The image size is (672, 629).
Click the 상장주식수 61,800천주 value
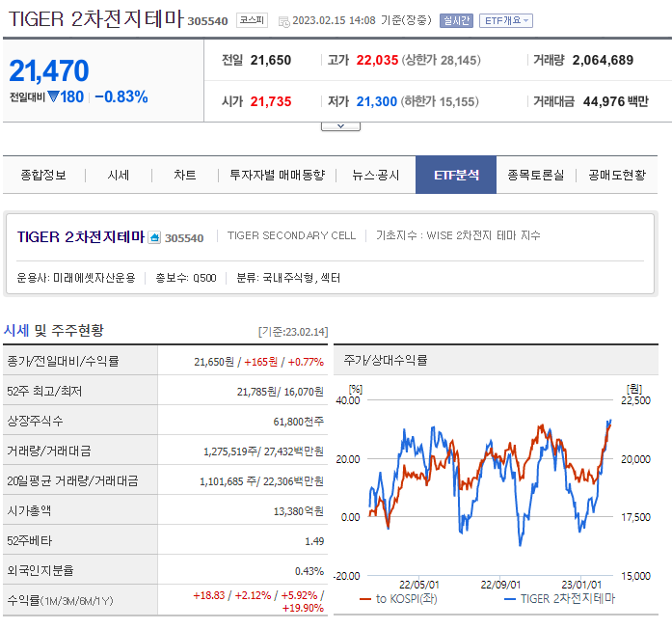(x=298, y=422)
